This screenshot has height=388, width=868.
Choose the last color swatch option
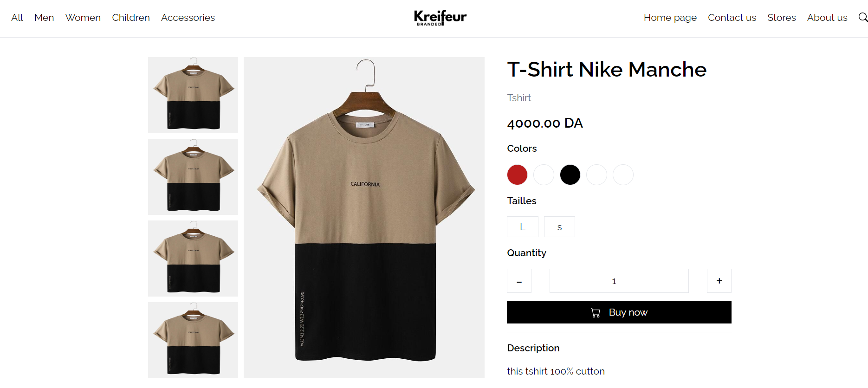pyautogui.click(x=623, y=175)
